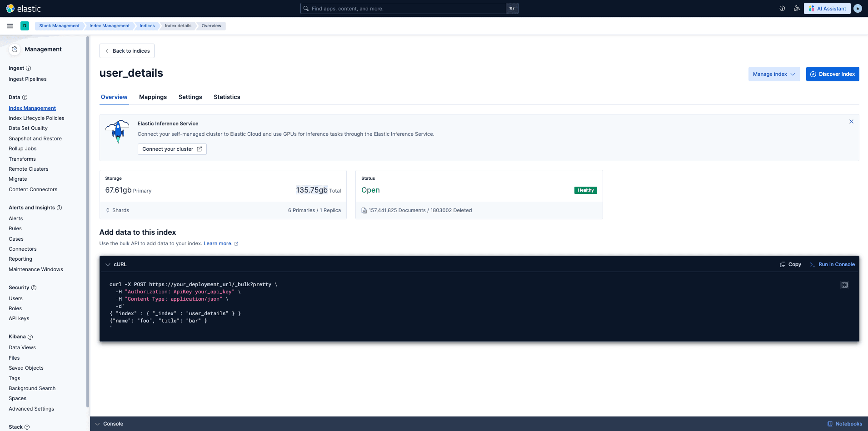Viewport: 868px width, 431px height.
Task: Show info icon beside Stack
Action: (27, 427)
